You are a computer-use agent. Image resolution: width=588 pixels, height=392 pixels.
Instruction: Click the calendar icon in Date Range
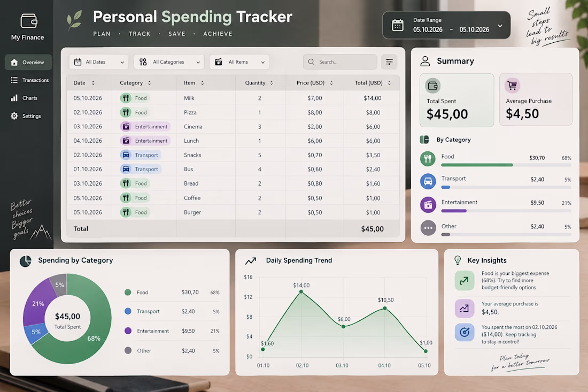pos(398,25)
